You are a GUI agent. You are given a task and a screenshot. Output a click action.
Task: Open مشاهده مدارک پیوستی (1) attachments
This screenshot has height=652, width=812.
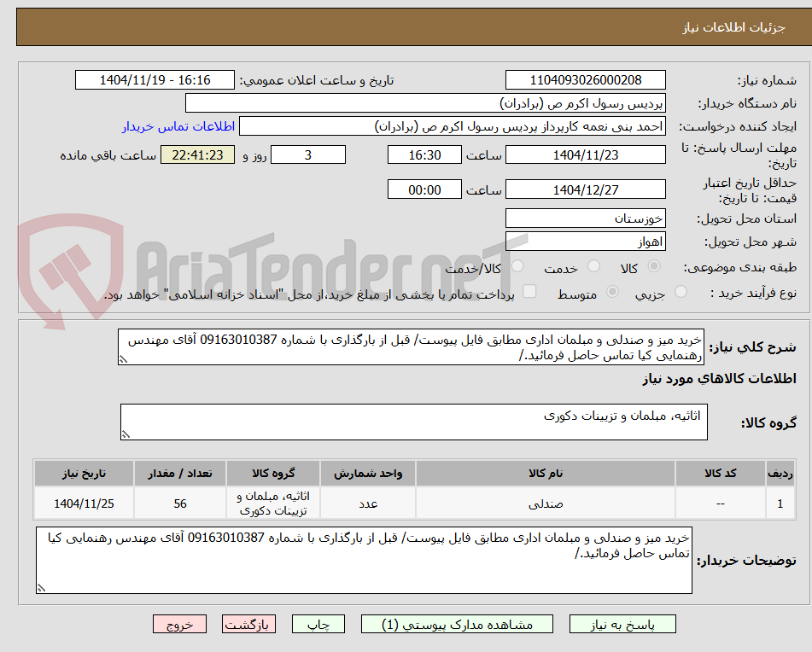457,624
